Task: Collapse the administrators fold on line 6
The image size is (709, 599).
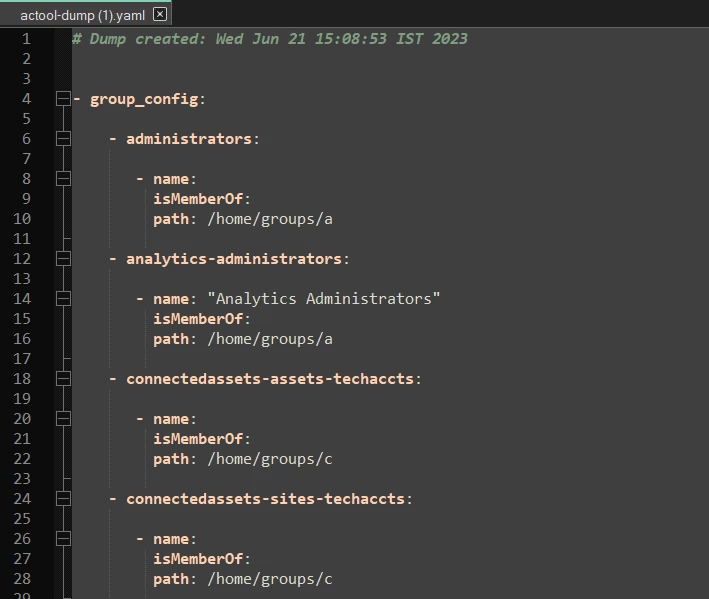Action: (x=63, y=138)
